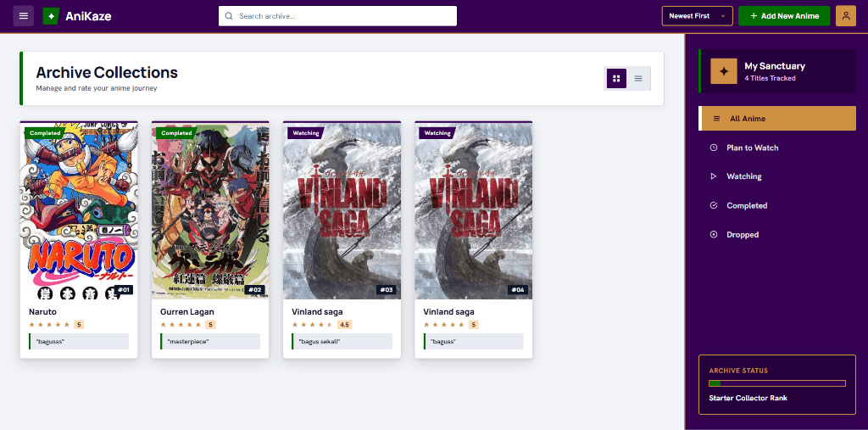This screenshot has height=430, width=868.
Task: Click the Search archive input field
Action: pos(337,16)
